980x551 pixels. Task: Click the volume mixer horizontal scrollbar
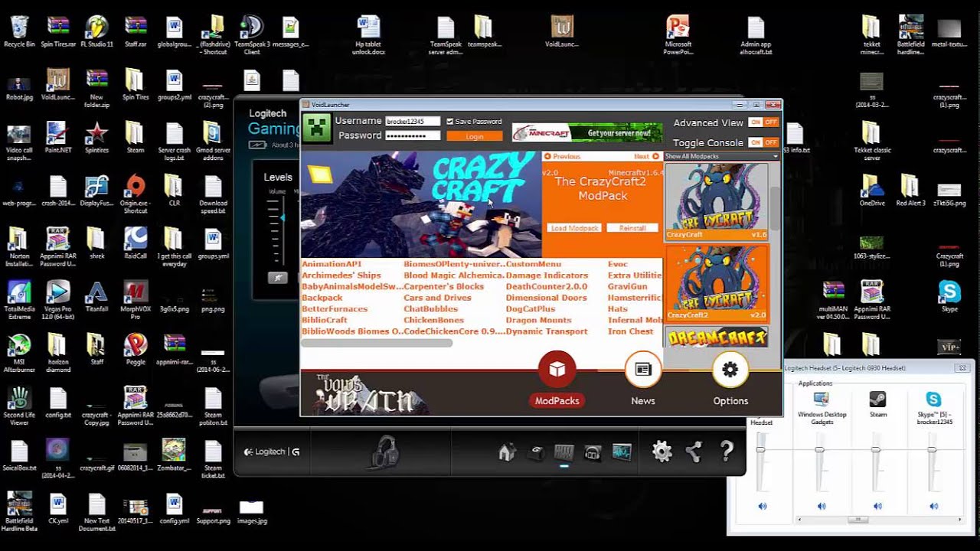point(857,520)
